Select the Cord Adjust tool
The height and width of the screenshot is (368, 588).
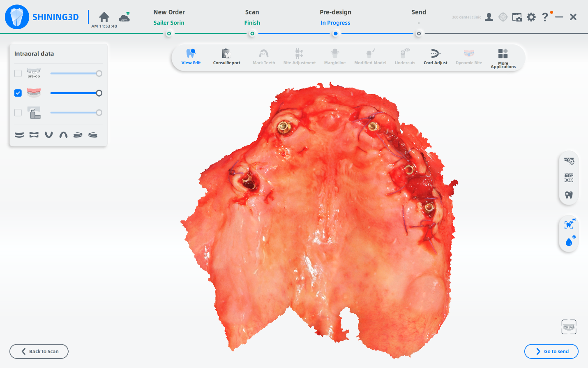coord(435,57)
